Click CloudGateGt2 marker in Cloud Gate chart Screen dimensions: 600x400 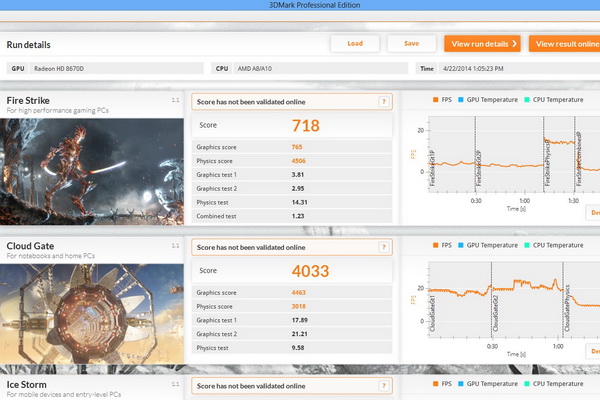(x=495, y=313)
